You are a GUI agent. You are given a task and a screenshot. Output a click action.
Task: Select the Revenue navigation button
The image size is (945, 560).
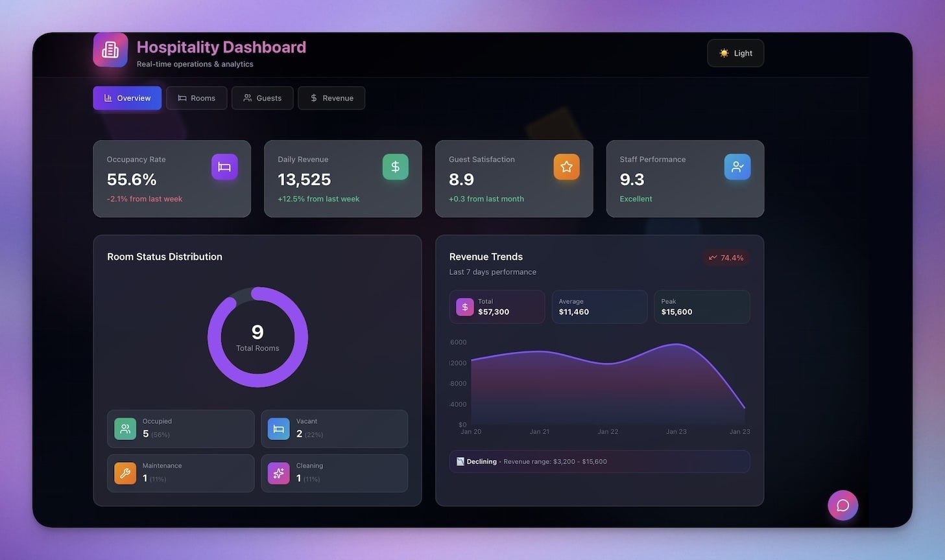coord(331,98)
